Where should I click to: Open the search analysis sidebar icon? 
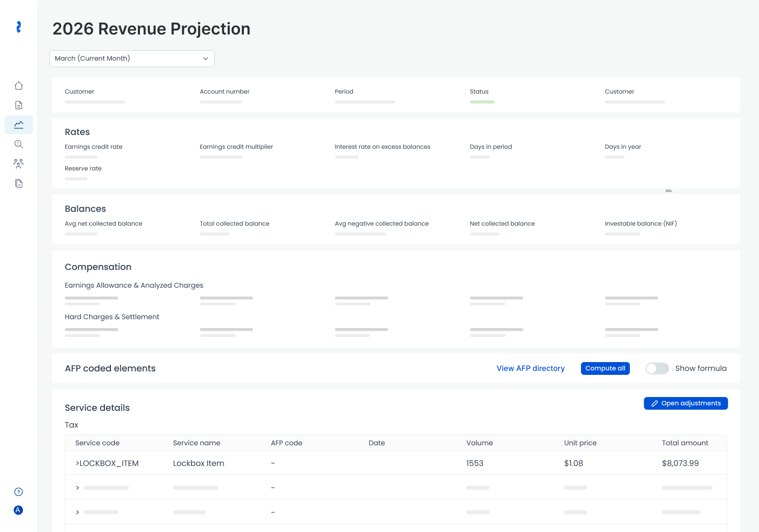click(19, 144)
